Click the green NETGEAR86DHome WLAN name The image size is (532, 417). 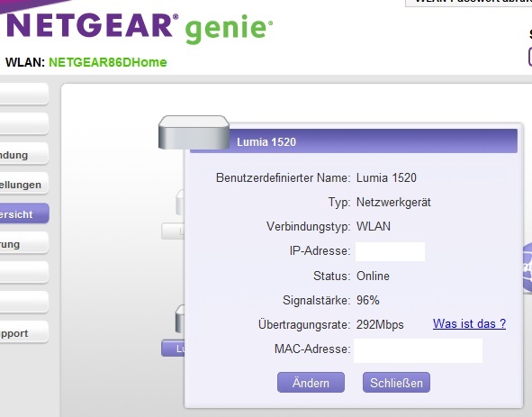point(108,62)
